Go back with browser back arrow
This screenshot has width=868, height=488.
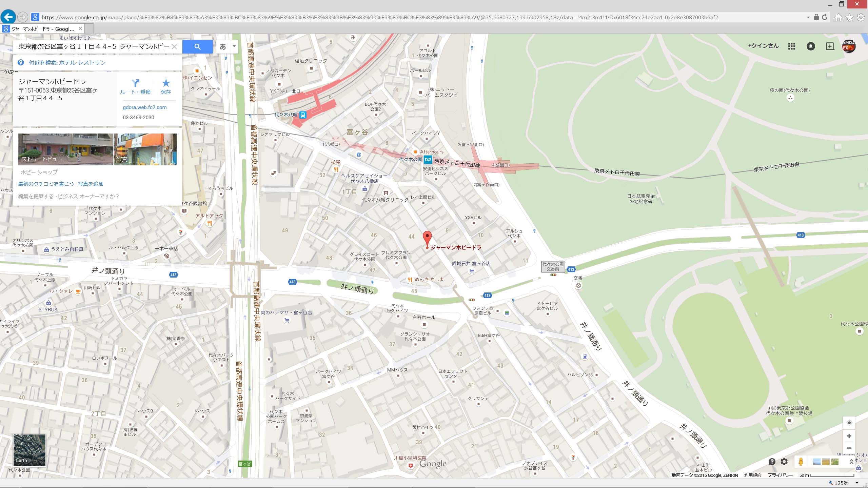click(8, 17)
